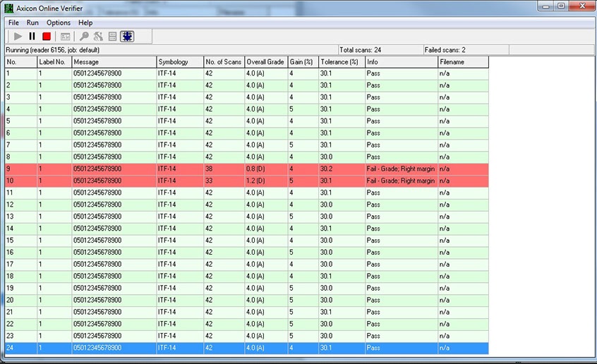Click the Filename column header
This screenshot has height=364, width=597.
(x=464, y=61)
